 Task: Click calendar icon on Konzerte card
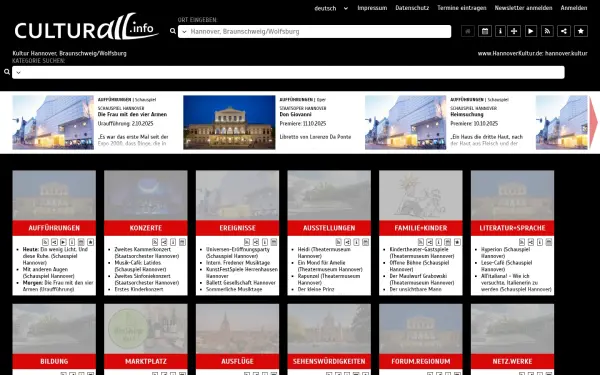182,242
